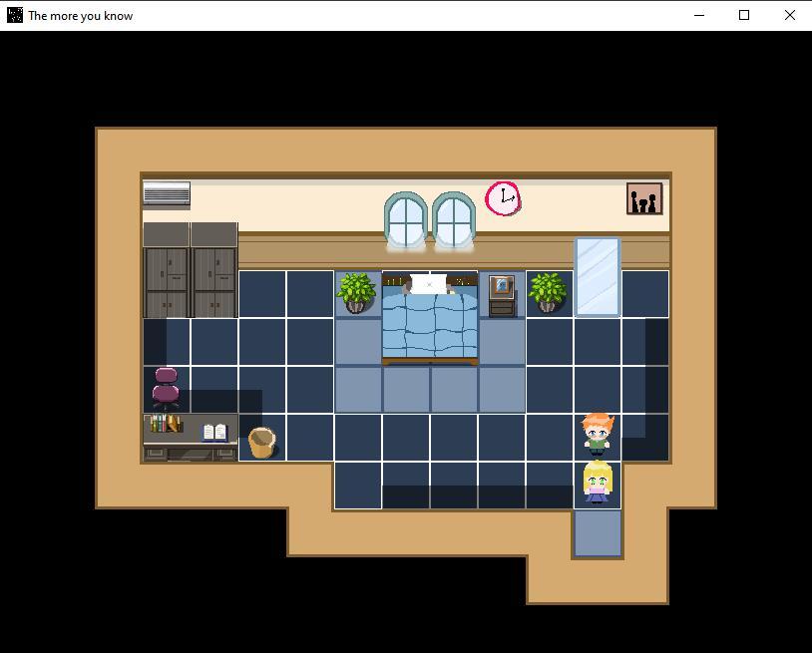Select the framed picture on the wall
This screenshot has height=653, width=812.
pyautogui.click(x=644, y=199)
